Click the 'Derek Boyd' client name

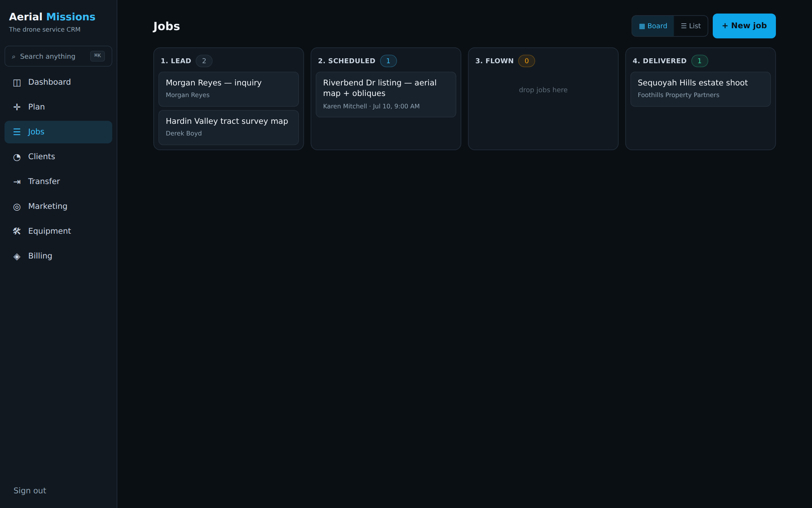(x=184, y=133)
